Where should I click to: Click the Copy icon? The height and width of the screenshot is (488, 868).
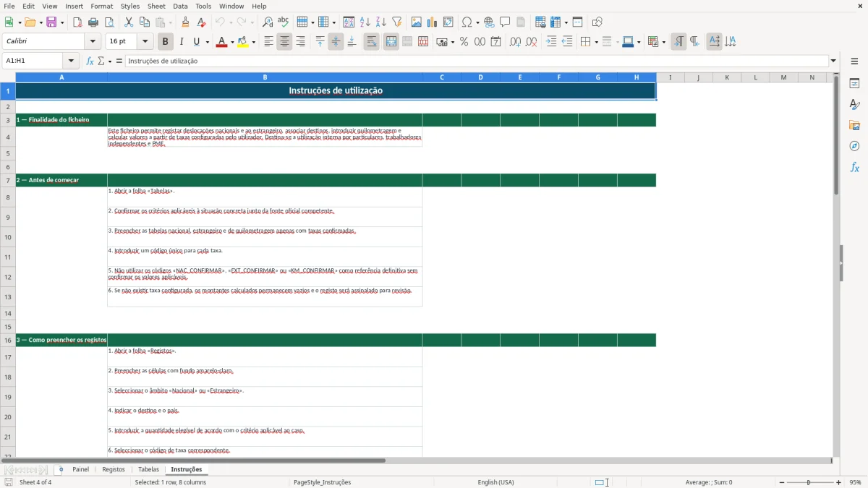145,22
